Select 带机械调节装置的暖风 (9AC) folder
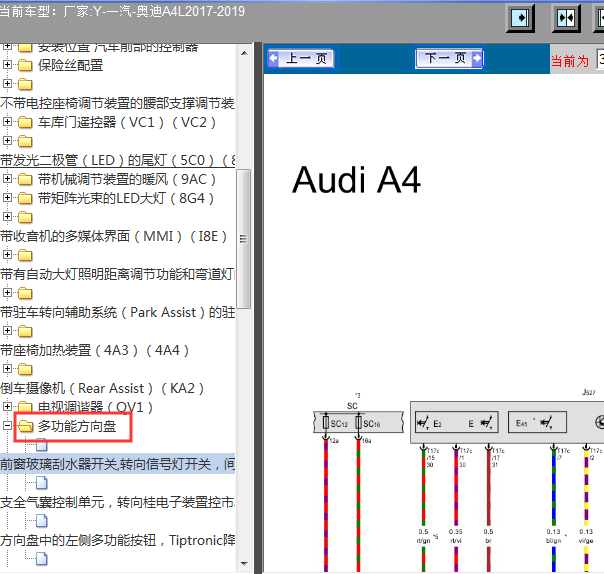Image resolution: width=604 pixels, height=574 pixels. pyautogui.click(x=126, y=179)
